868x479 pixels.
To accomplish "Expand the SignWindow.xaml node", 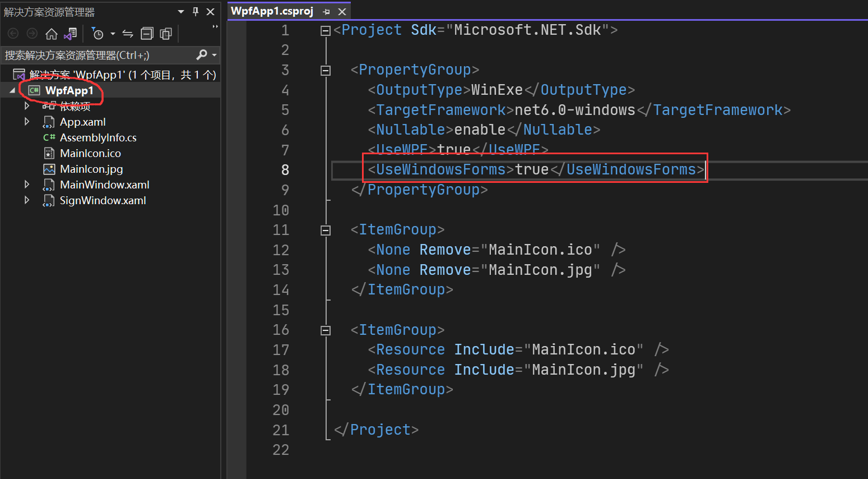I will [x=26, y=200].
